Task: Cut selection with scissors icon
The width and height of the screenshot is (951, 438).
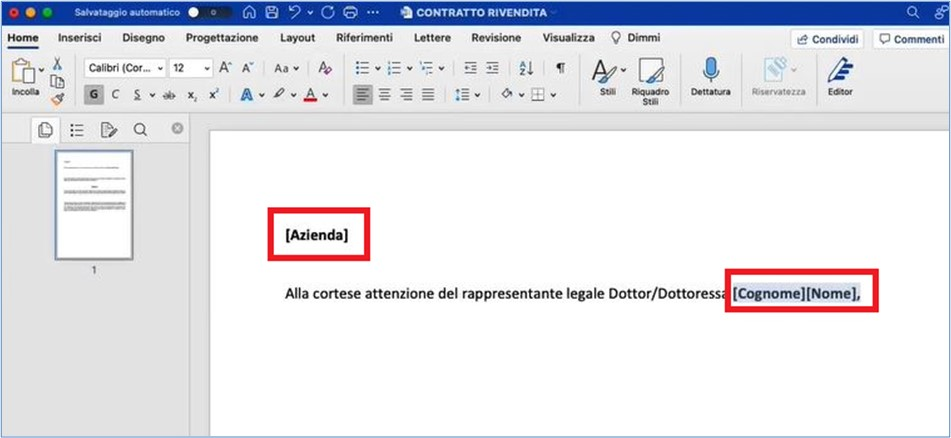Action: pyautogui.click(x=57, y=63)
